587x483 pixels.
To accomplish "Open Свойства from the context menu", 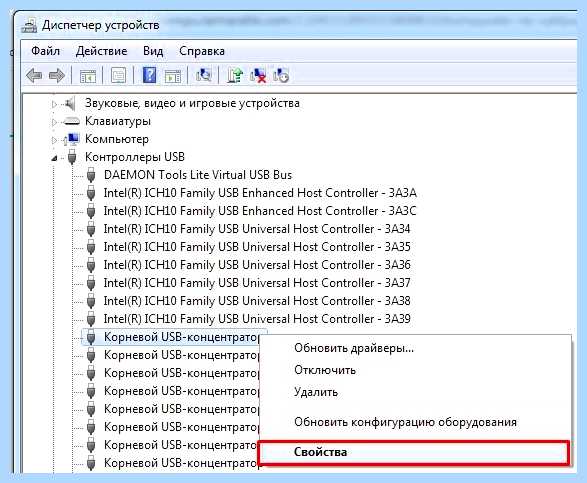I will pos(414,452).
